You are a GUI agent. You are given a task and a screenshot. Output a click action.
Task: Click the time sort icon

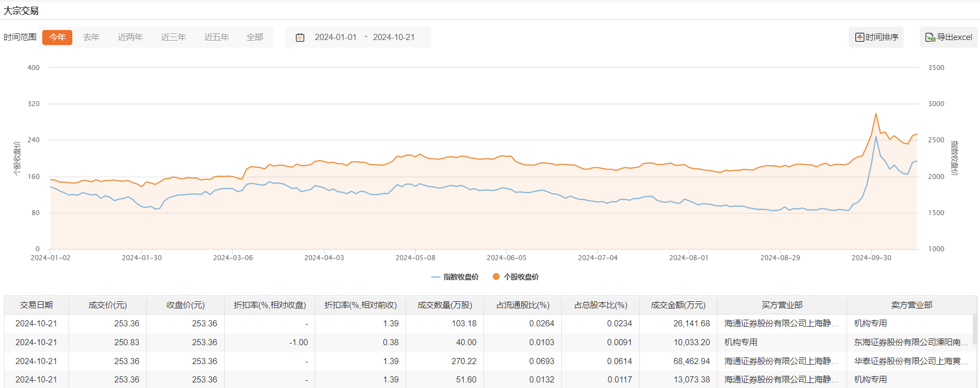click(x=859, y=37)
